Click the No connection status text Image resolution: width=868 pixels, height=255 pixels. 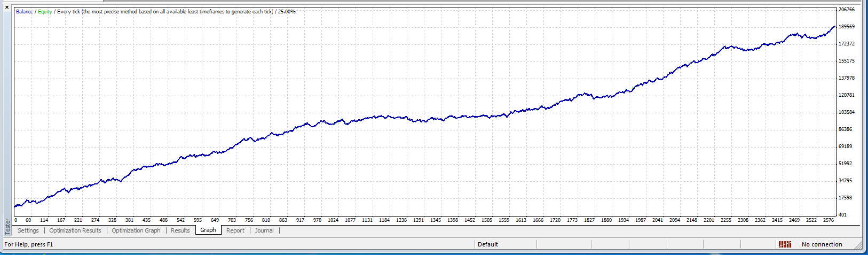822,244
